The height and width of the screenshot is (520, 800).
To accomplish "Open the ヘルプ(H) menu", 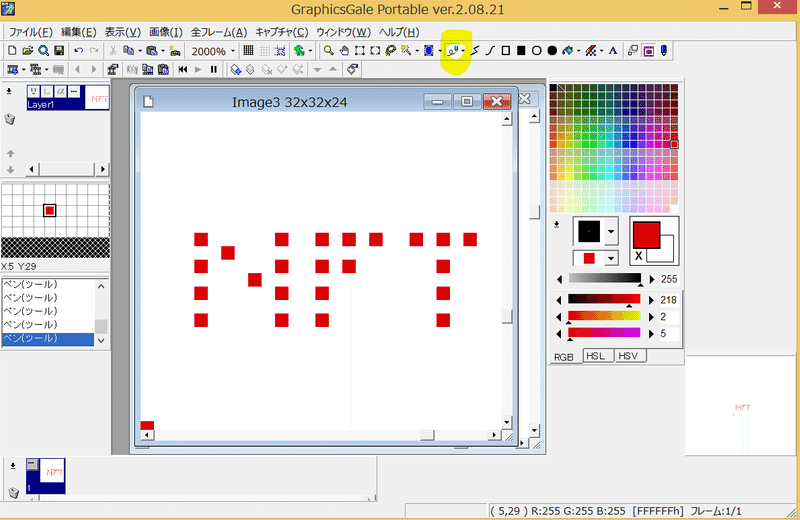I will point(399,32).
